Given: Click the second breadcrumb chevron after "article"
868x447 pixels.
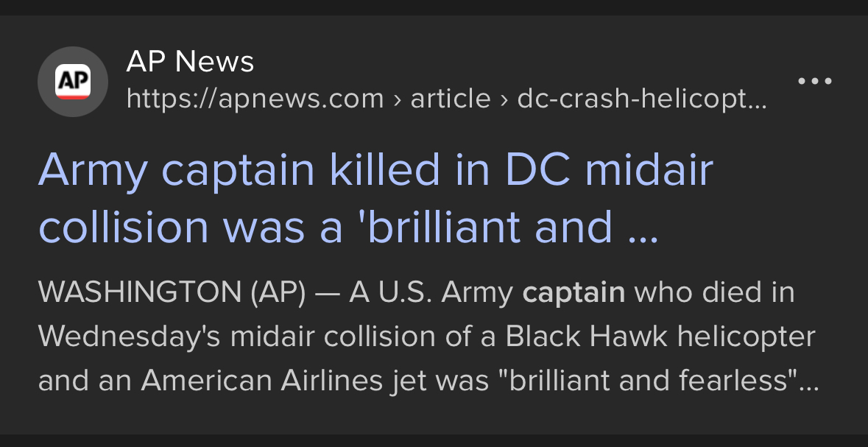Looking at the screenshot, I should coord(504,99).
